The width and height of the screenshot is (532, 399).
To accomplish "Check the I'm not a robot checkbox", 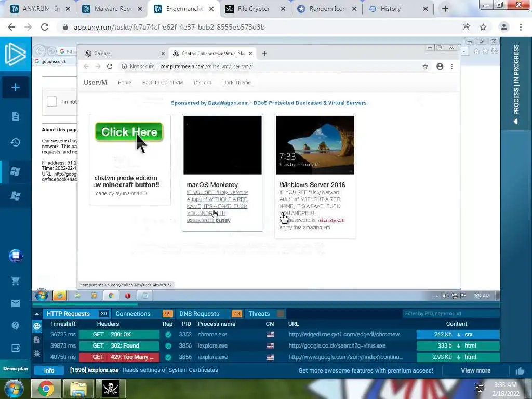I will tap(51, 101).
